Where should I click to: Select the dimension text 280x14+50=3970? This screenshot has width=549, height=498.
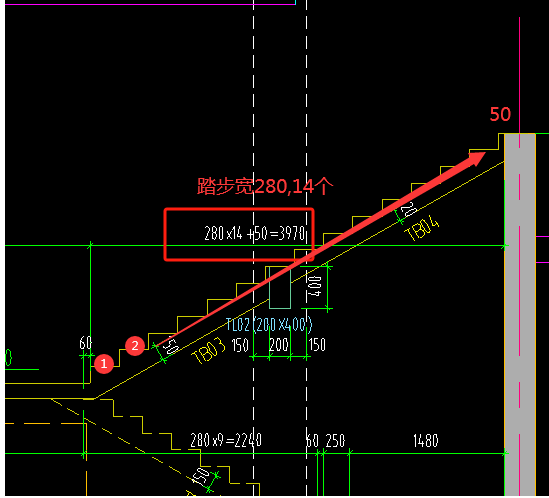click(x=255, y=233)
